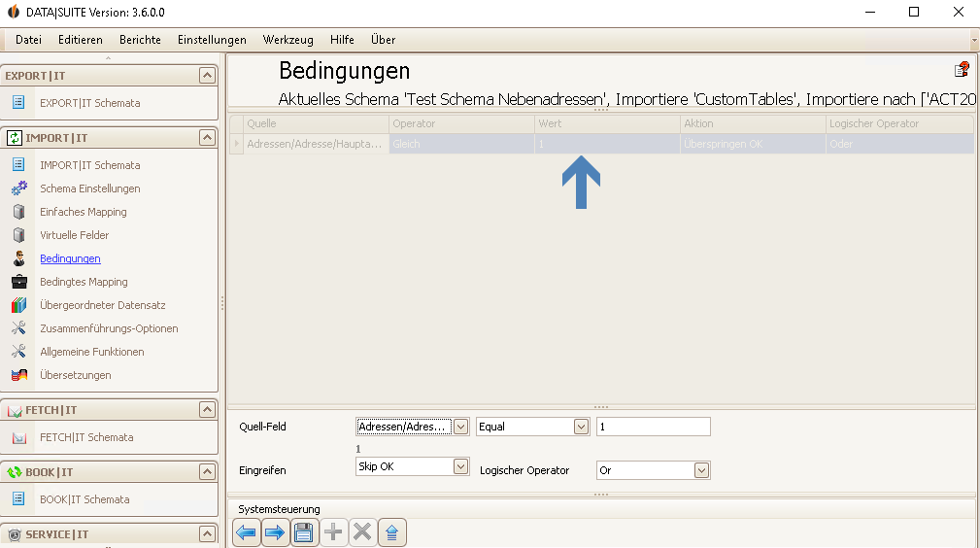Open the Hilfe menu
The image size is (980, 548).
(342, 40)
